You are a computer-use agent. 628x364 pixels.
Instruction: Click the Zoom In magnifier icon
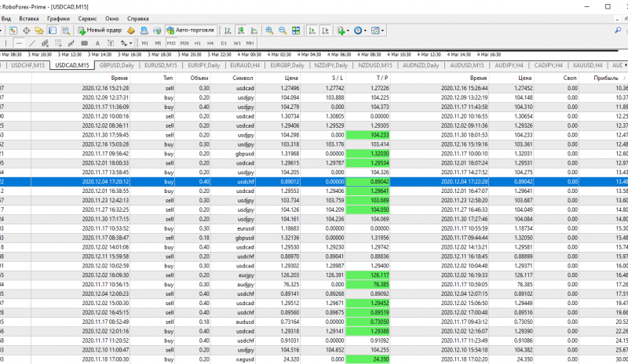click(269, 31)
